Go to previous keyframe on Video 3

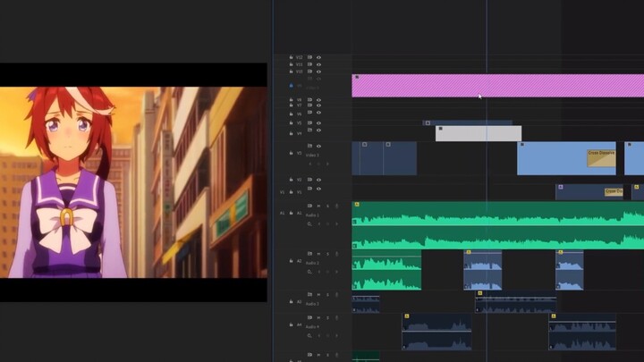[x=311, y=164]
